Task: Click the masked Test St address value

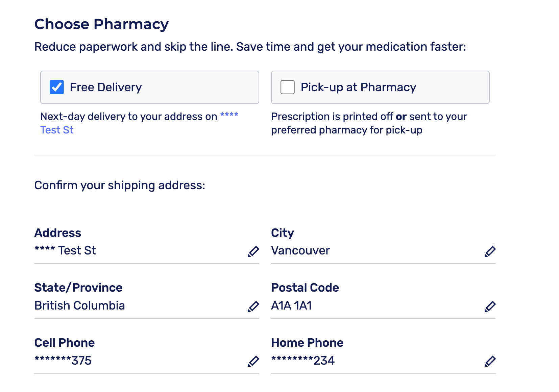Action: (66, 251)
